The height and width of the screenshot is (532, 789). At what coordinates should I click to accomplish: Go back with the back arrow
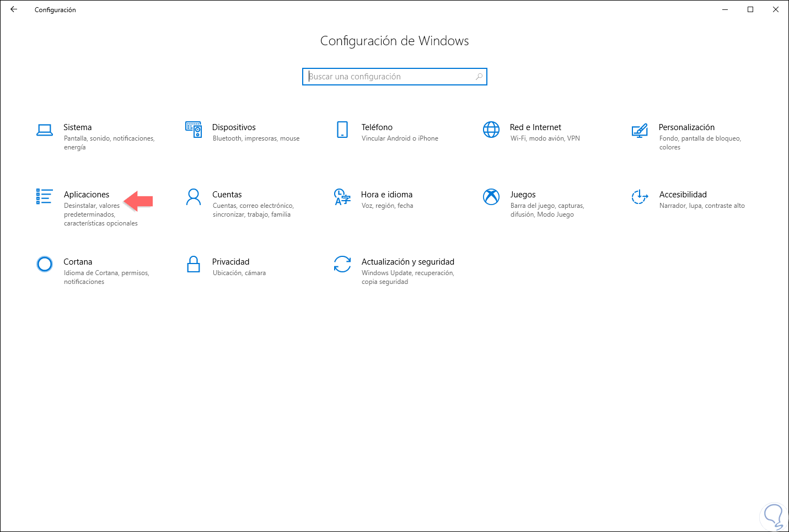coord(14,9)
